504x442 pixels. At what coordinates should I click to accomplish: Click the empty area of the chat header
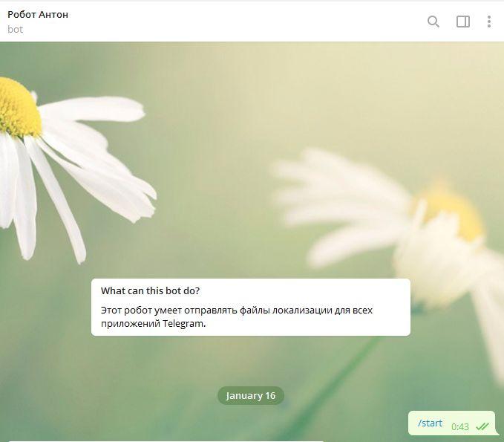pos(245,22)
